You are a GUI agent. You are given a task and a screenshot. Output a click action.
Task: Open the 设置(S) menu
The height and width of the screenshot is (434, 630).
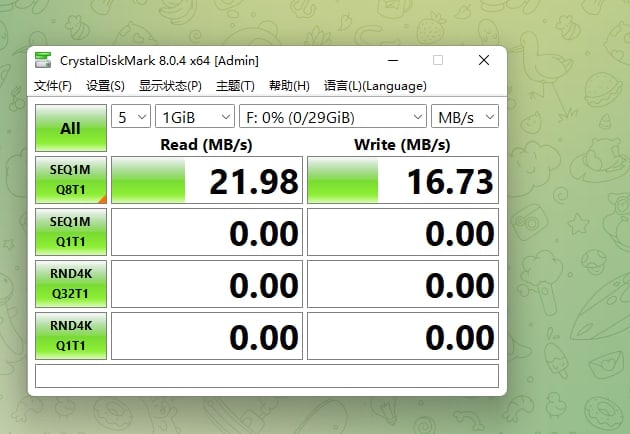point(105,86)
